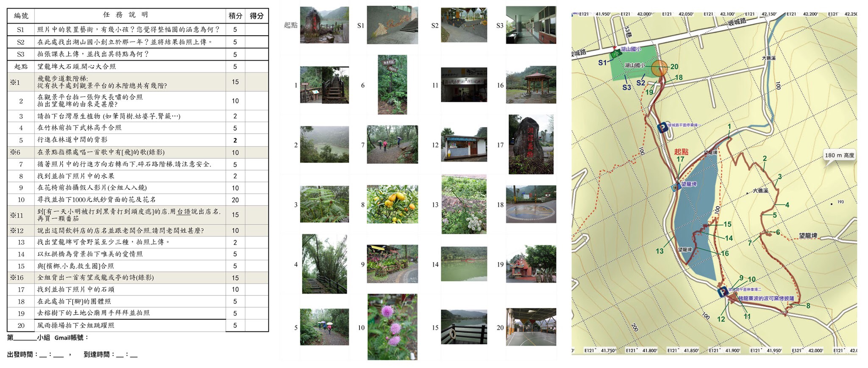
Task: Click the parking icon beside 坡城路平面停車場一
Action: tap(662, 127)
